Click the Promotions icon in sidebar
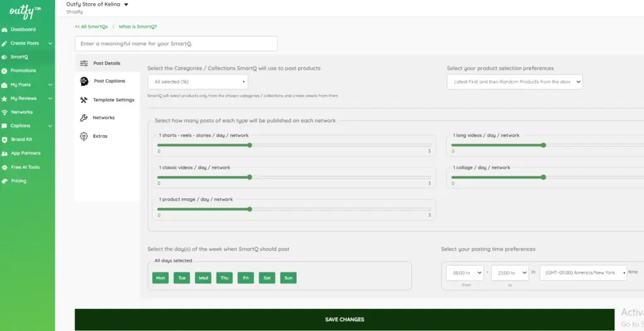 pos(5,70)
